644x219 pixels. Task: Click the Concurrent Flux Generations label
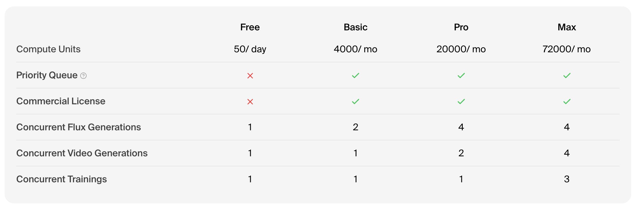click(78, 127)
